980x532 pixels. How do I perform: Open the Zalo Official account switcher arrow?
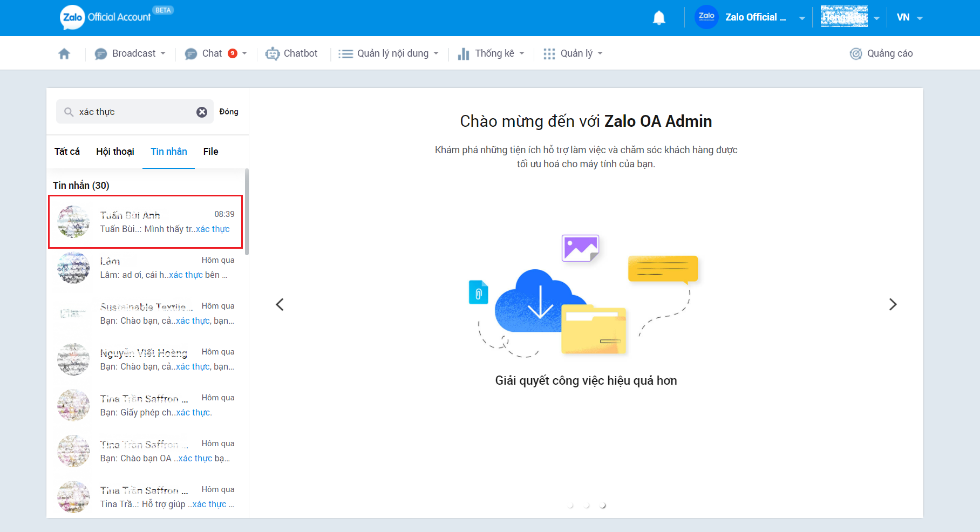pyautogui.click(x=802, y=18)
